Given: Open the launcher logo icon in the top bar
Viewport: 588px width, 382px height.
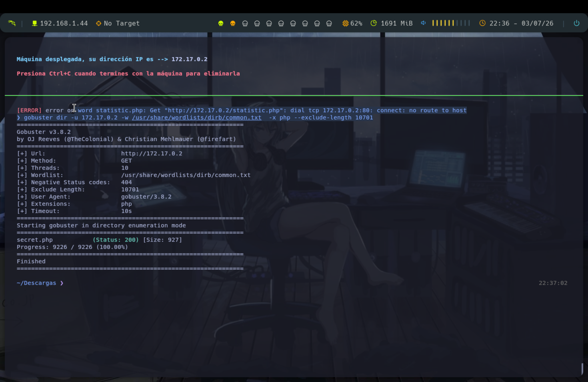Looking at the screenshot, I should tap(12, 23).
